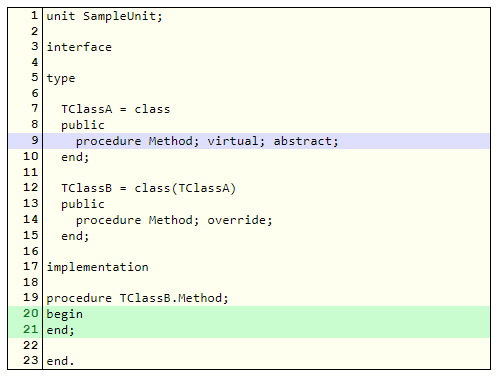The width and height of the screenshot is (499, 376).
Task: Click 'end;' on line 10
Action: tap(75, 157)
